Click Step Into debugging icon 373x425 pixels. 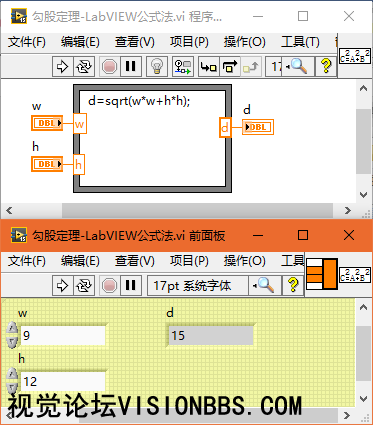209,67
